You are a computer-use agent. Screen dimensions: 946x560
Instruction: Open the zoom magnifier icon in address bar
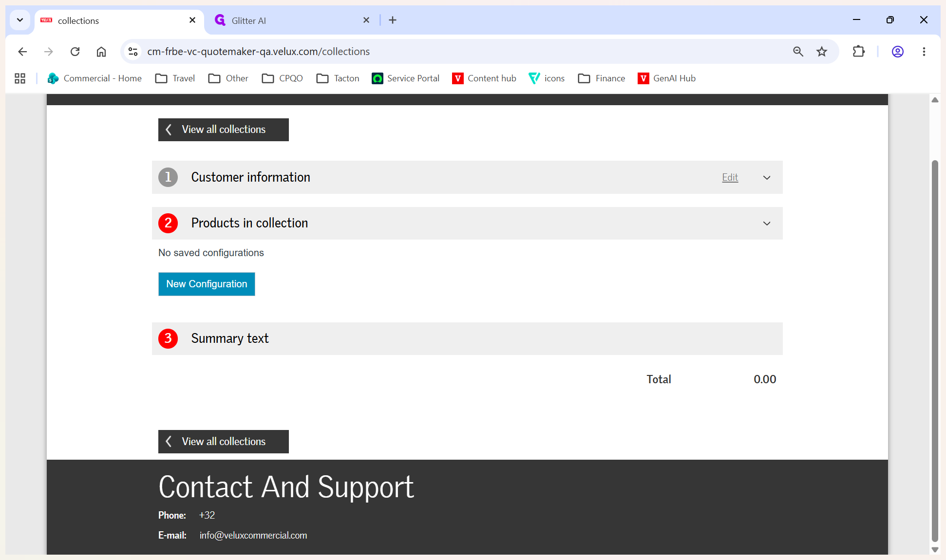pyautogui.click(x=798, y=52)
